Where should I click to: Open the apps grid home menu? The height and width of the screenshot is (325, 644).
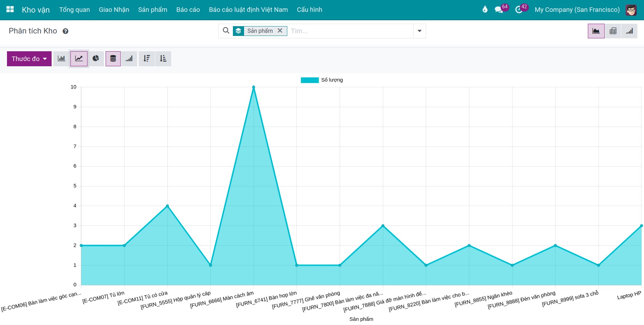tap(10, 9)
